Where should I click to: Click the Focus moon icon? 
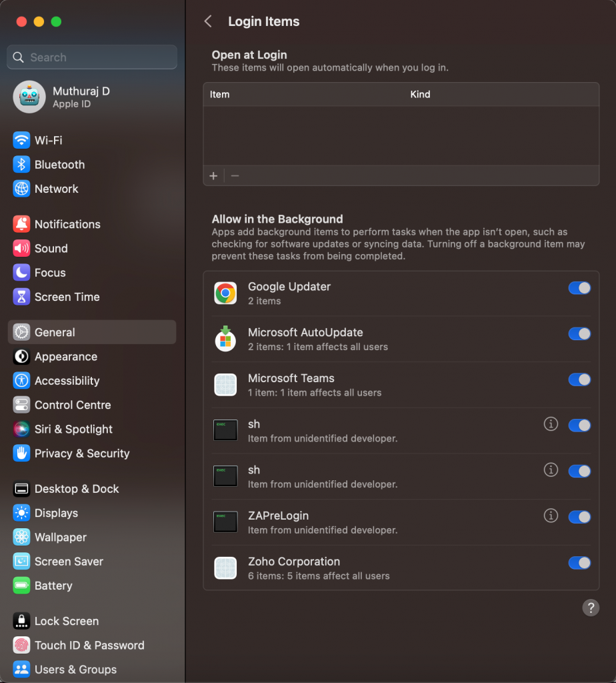[x=21, y=273]
